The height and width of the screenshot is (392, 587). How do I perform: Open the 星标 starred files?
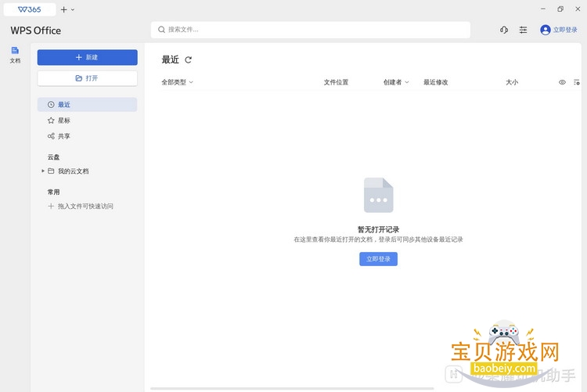(63, 120)
